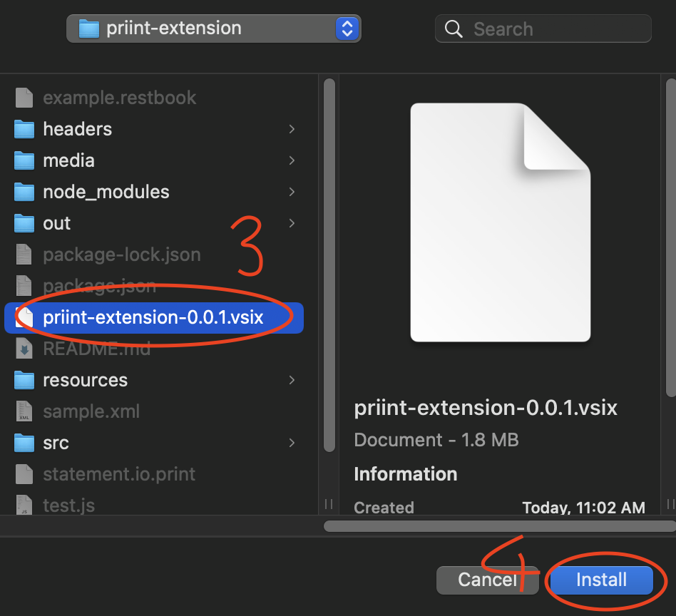Screen dimensions: 676x616
Task: Click the statement.io.print file icon
Action: pyautogui.click(x=24, y=474)
